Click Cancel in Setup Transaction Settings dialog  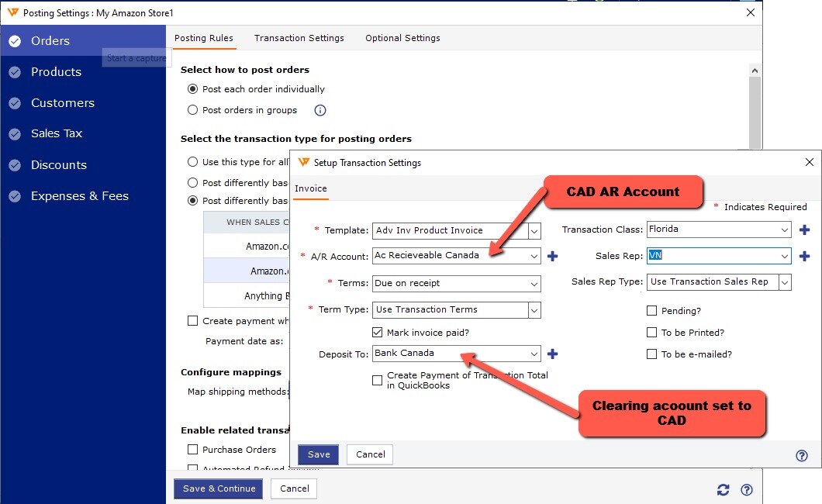(x=370, y=454)
